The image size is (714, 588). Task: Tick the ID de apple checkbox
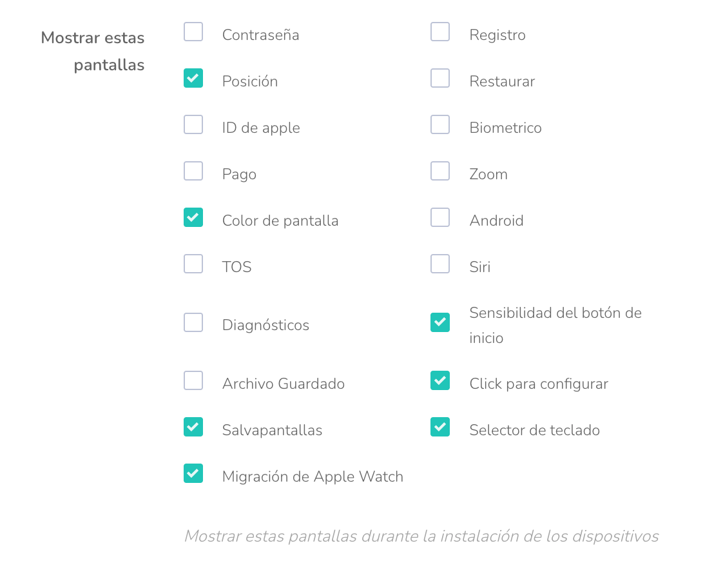point(193,124)
